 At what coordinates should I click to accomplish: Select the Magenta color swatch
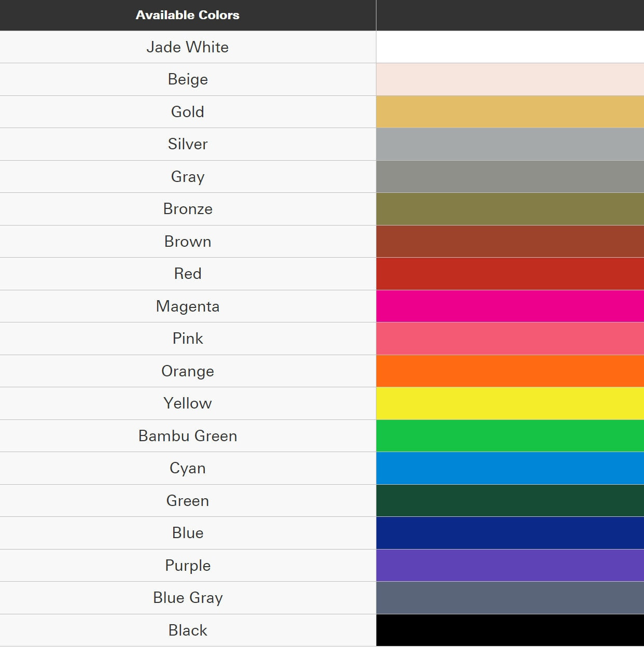(x=510, y=306)
